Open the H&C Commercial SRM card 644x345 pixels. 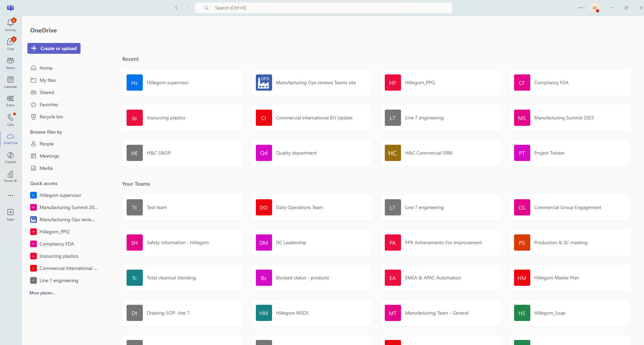(x=441, y=153)
